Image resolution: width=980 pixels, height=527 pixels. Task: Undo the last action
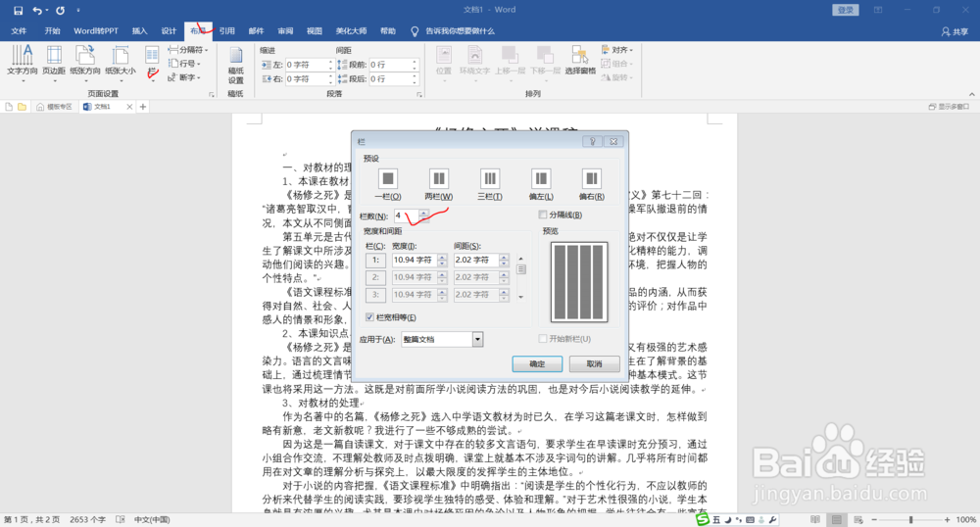tap(37, 11)
